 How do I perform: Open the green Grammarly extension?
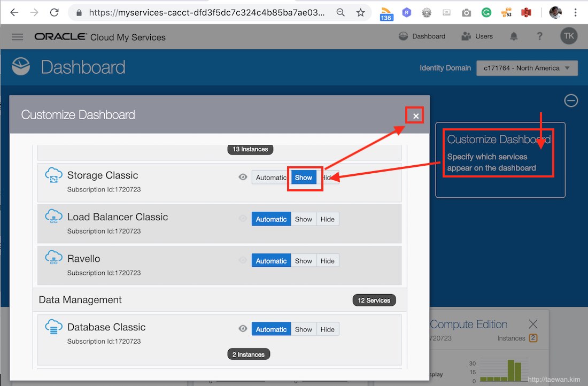486,13
